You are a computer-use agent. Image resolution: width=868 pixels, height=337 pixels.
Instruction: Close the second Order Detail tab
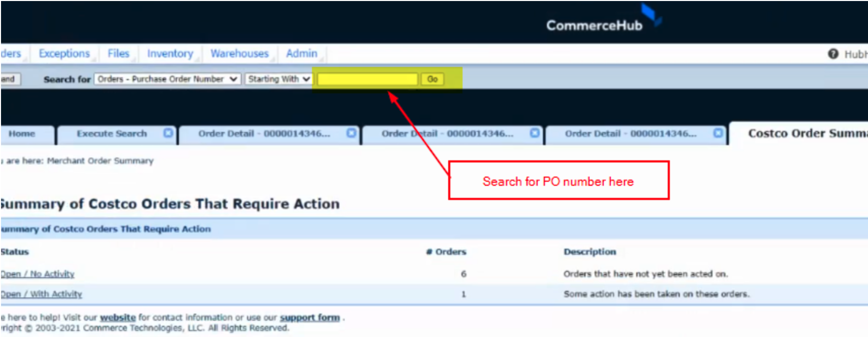point(535,133)
